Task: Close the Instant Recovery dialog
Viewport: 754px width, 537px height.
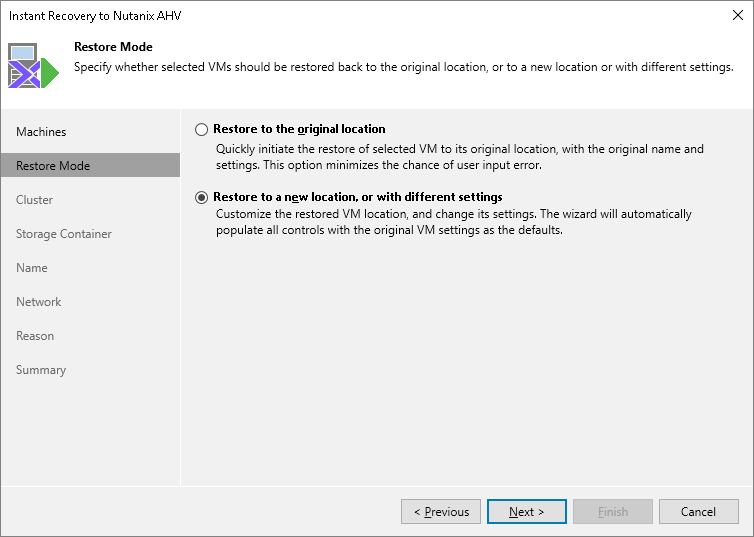Action: 737,16
